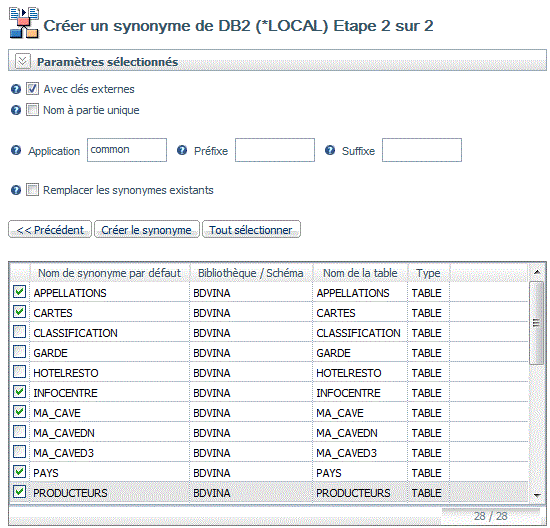Select MA_CAVE synonym name cell
550x528 pixels.
[109, 413]
